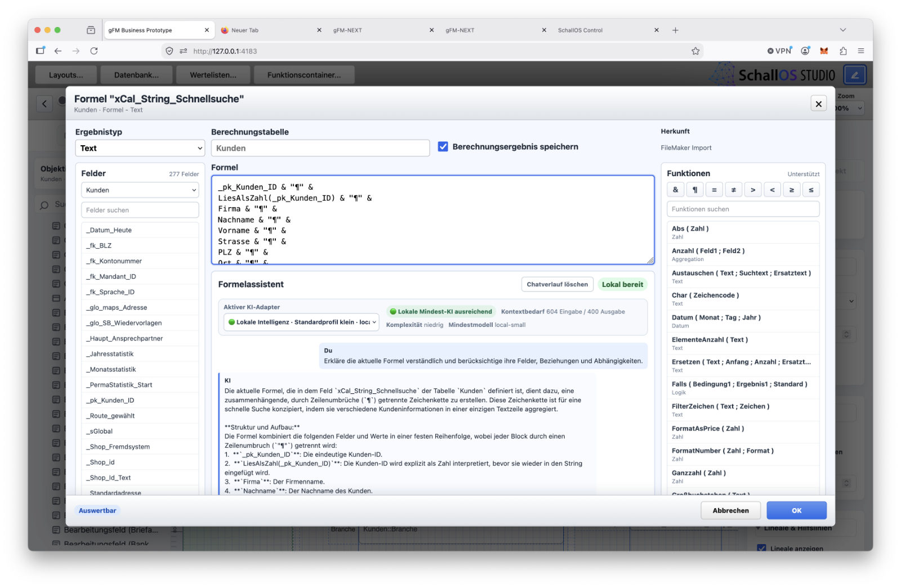Open the browser extensions icon
901x588 pixels.
(842, 51)
